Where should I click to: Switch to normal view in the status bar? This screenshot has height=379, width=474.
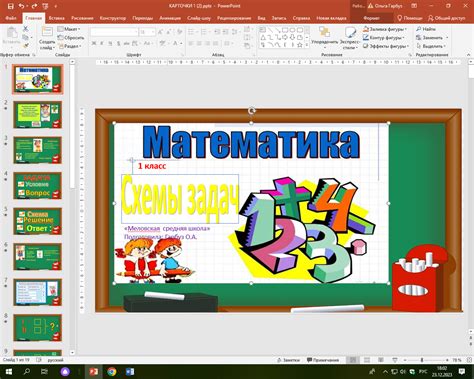click(353, 360)
